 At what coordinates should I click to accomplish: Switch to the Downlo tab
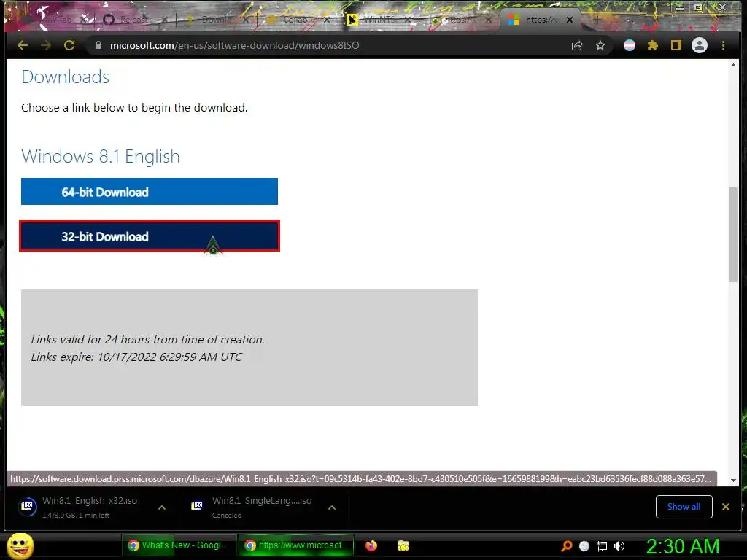click(x=214, y=20)
